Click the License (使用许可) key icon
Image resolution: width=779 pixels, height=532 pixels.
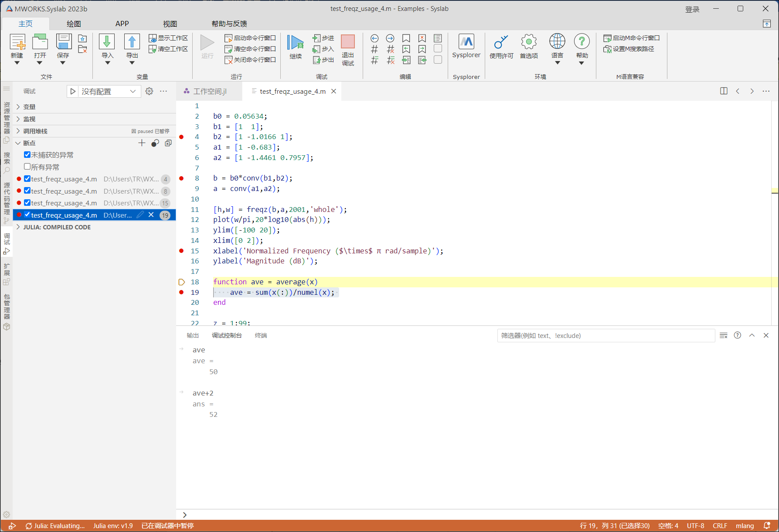click(x=501, y=42)
